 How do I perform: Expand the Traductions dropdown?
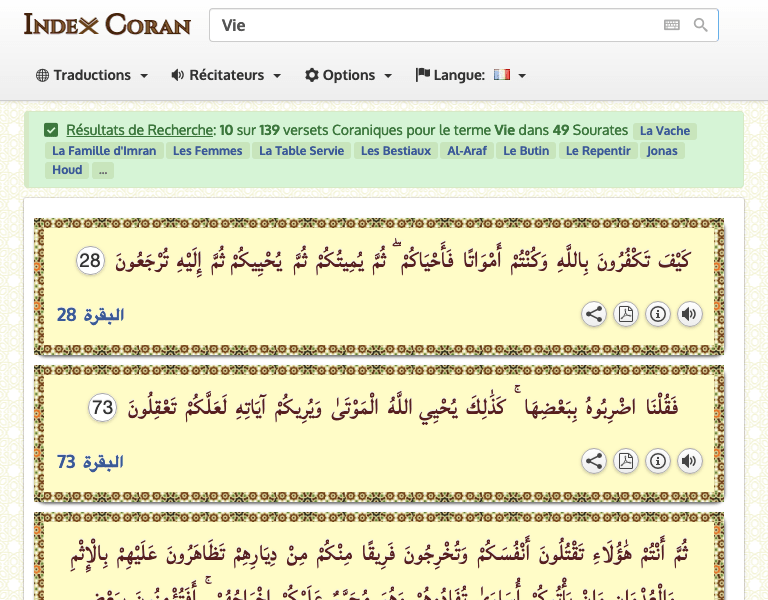tap(92, 75)
